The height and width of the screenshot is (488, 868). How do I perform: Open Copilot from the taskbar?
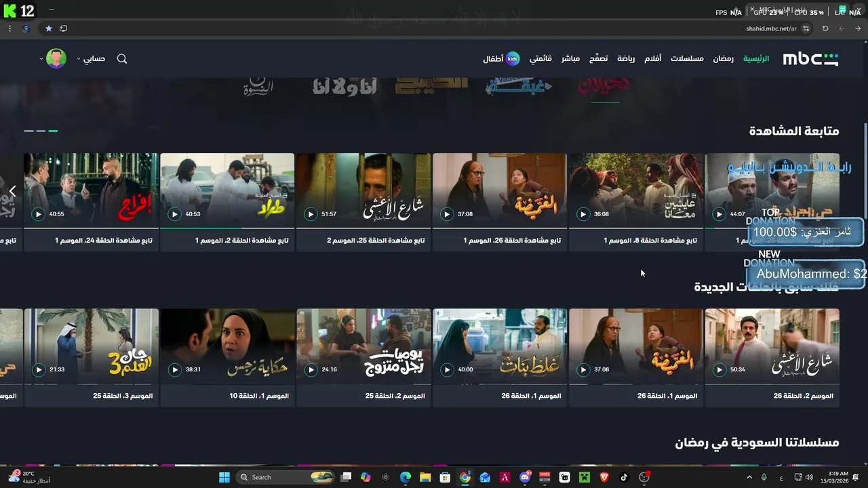pos(366,477)
